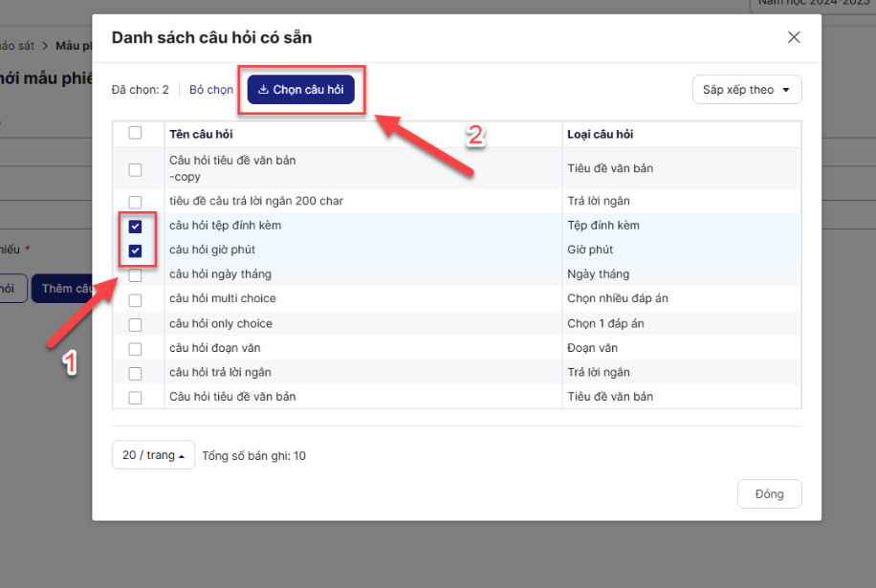Check the 'câu hỏi trả lời ngắn' checkbox
876x588 pixels.
135,373
